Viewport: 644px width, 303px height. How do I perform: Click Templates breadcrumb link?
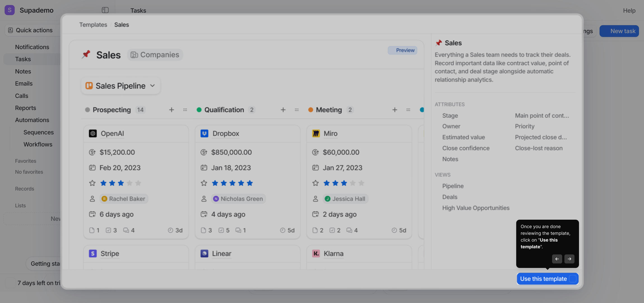click(x=93, y=25)
